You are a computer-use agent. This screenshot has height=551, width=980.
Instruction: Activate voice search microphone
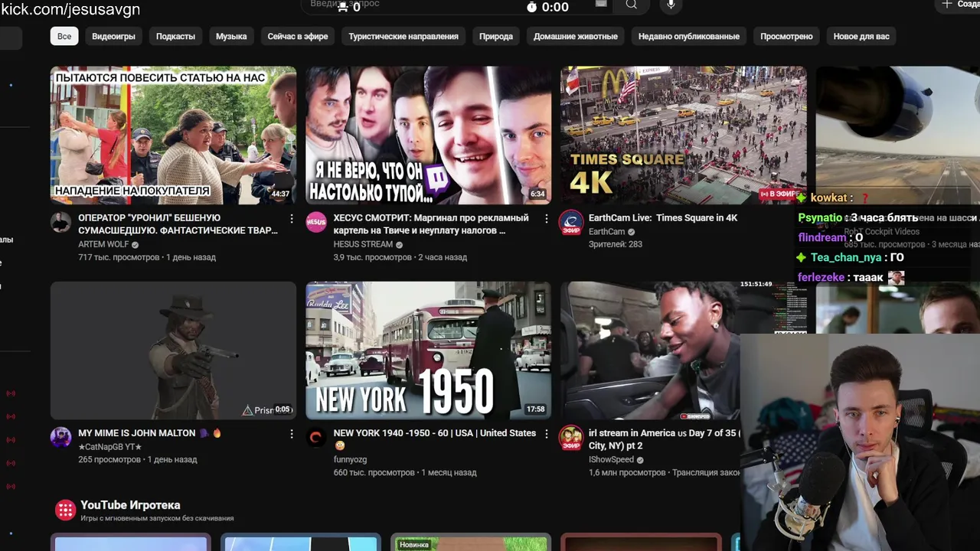[x=671, y=5]
